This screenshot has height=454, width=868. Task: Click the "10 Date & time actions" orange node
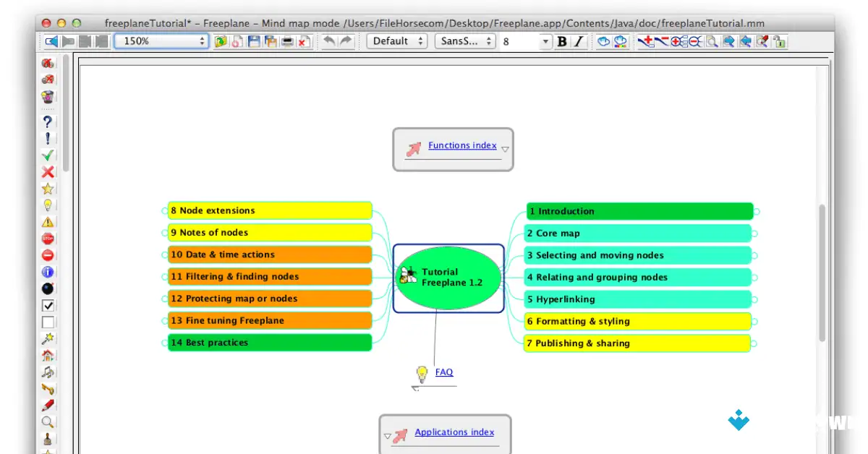pyautogui.click(x=269, y=254)
